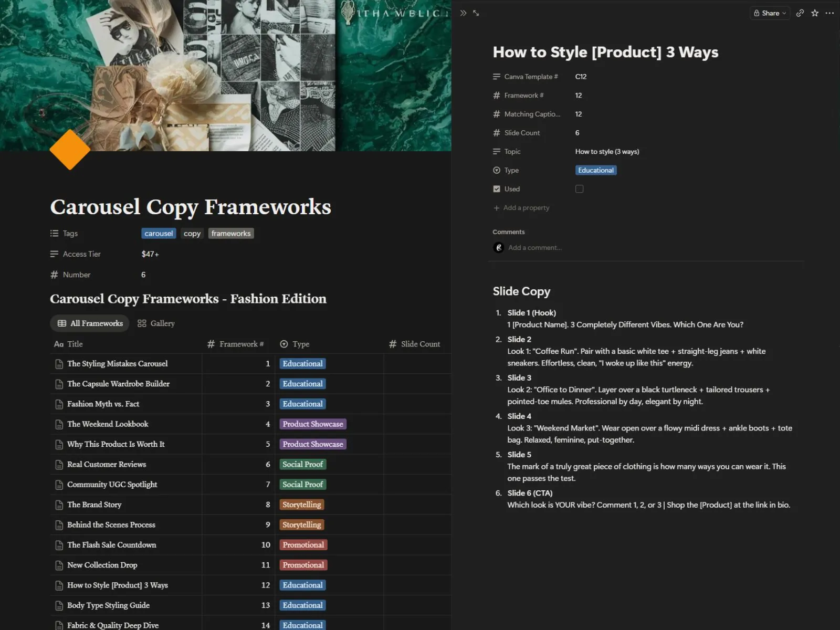Click the copy tag
Screen dimensions: 840x630
click(x=192, y=234)
